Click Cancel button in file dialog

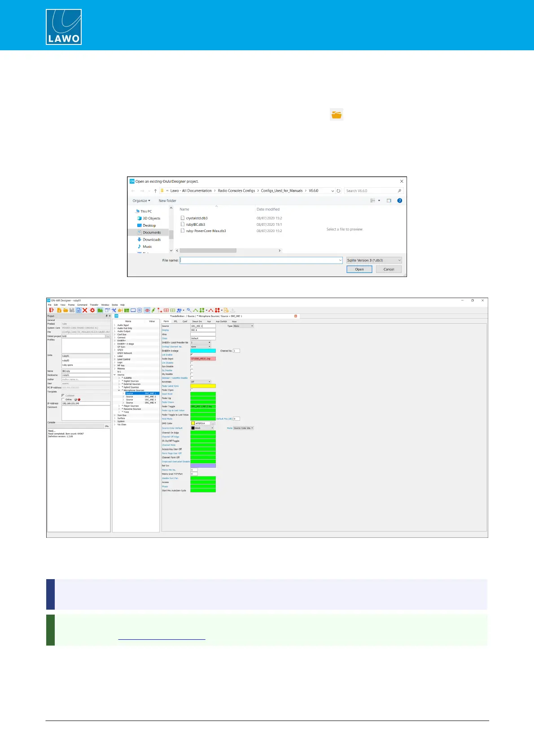tap(389, 269)
